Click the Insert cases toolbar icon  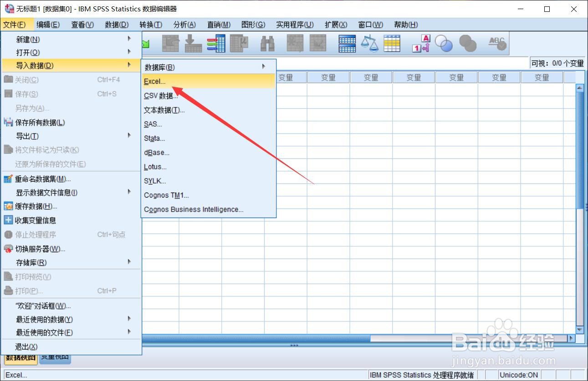coord(295,44)
